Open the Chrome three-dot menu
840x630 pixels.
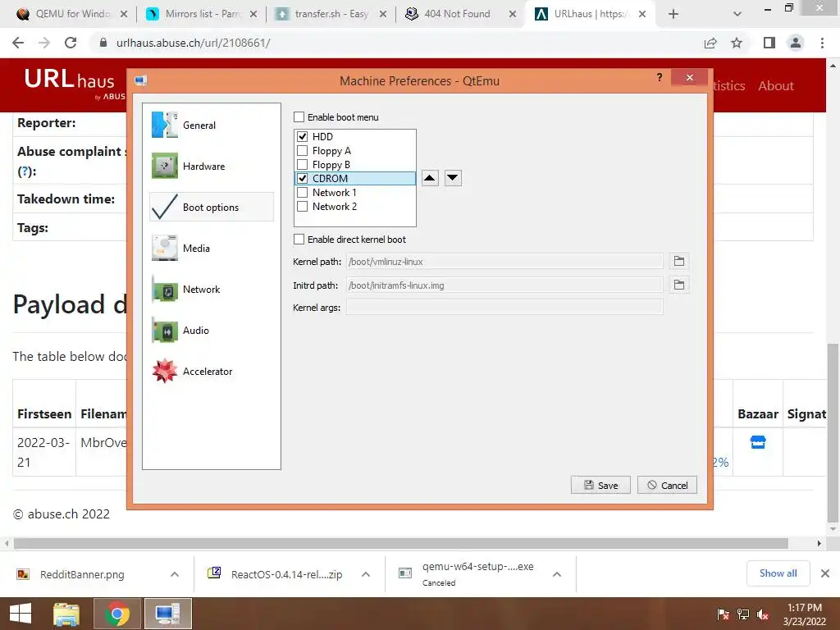(x=822, y=43)
